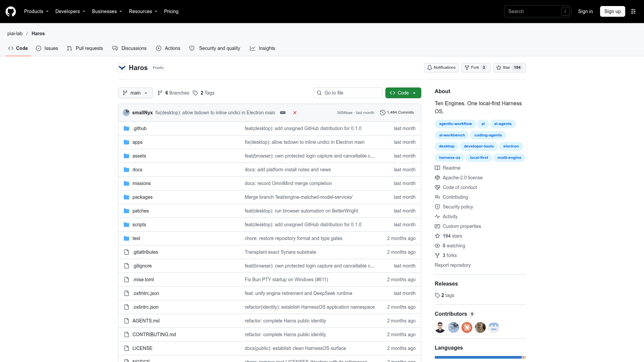644x362 pixels.
Task: Click the file icon beside LICENSE
Action: [x=126, y=348]
